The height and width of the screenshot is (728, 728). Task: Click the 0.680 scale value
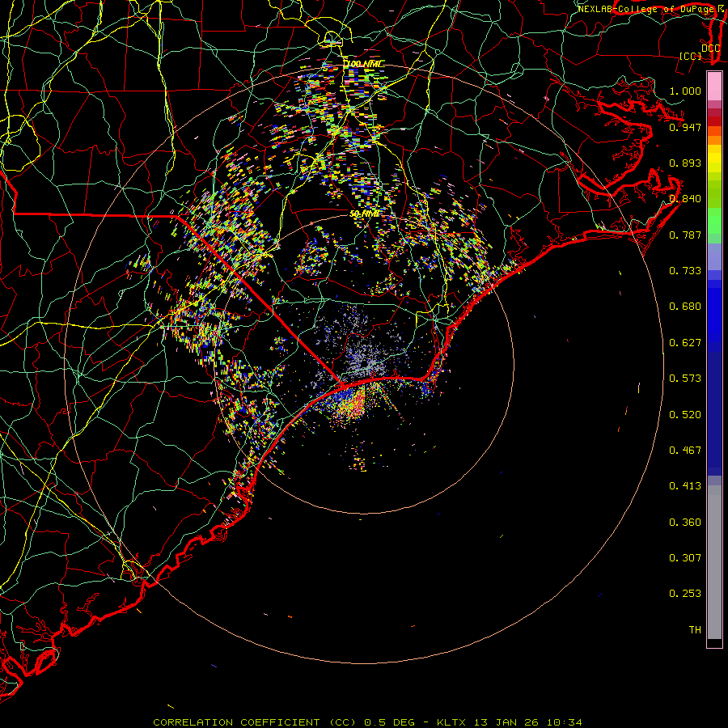tap(685, 307)
